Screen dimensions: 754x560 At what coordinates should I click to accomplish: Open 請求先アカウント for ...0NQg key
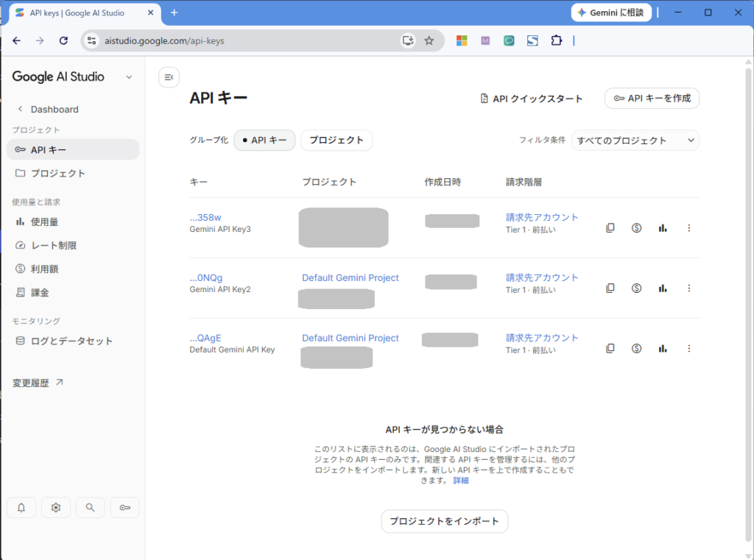[541, 277]
